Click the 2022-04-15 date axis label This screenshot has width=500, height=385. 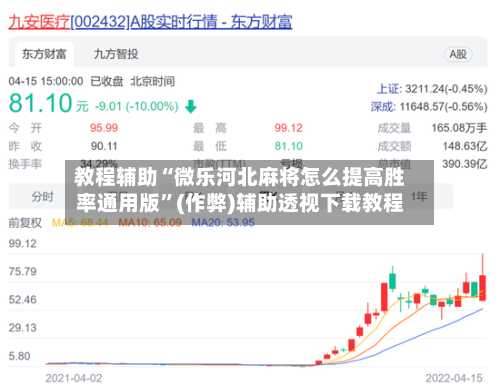tap(454, 378)
